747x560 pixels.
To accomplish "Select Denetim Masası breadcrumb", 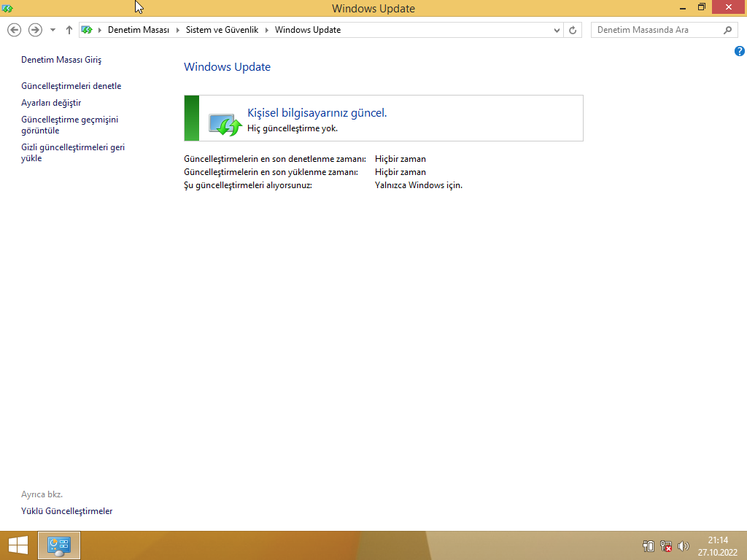I will [x=138, y=29].
